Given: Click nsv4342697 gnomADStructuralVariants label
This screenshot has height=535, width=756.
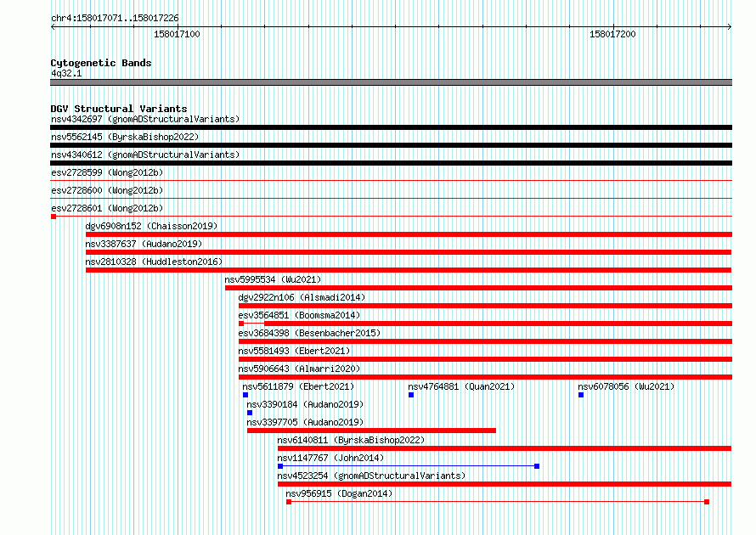Looking at the screenshot, I should click(145, 119).
